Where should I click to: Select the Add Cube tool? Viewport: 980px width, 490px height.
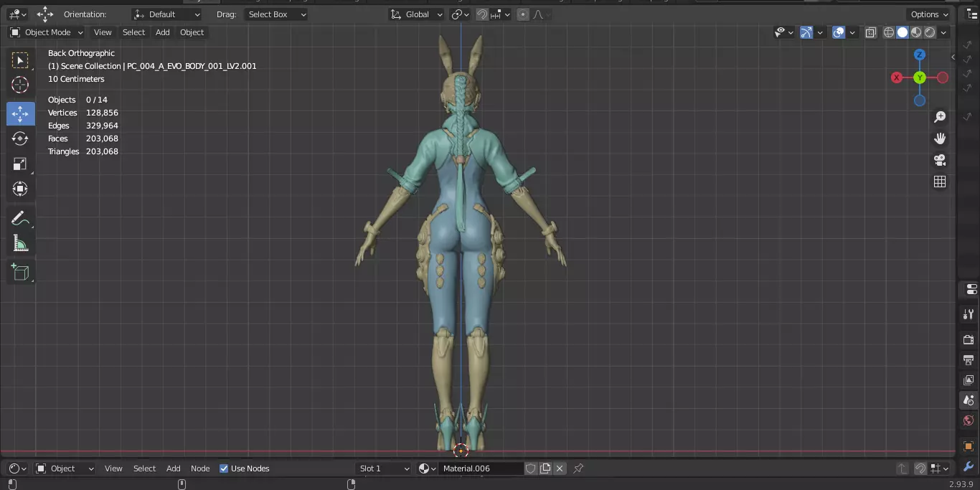click(x=20, y=272)
